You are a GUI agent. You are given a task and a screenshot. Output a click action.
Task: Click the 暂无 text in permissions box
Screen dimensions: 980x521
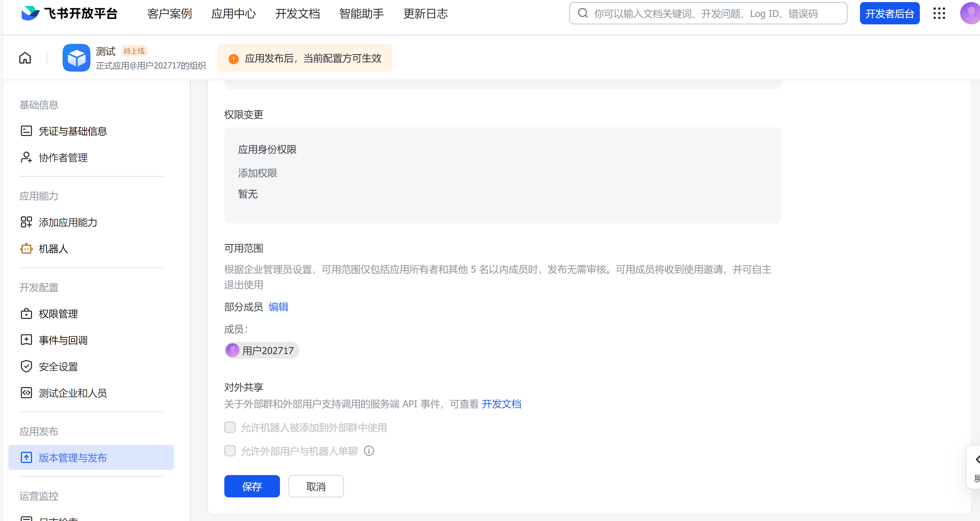(x=248, y=194)
